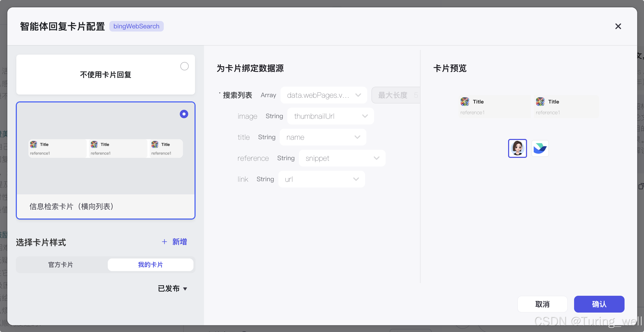Click the third Title icon in card thumbnail
644x332 pixels.
point(155,144)
